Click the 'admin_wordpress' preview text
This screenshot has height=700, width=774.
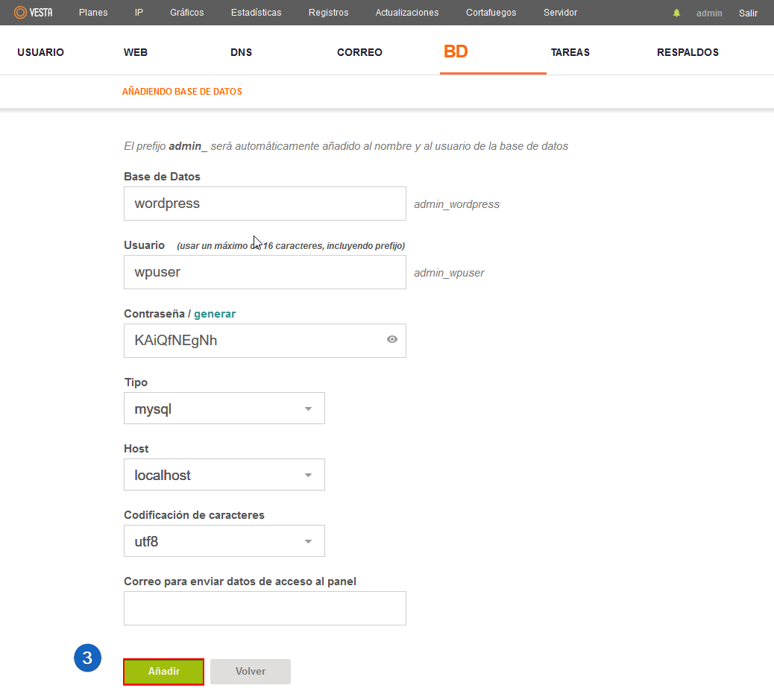pos(456,204)
